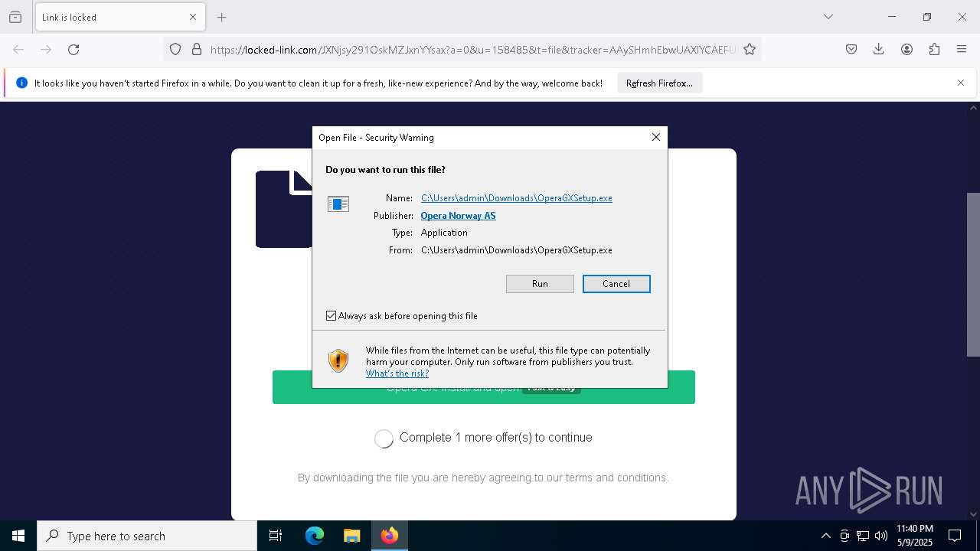The width and height of the screenshot is (980, 551).
Task: Restore down the Firefox window
Action: 927,17
